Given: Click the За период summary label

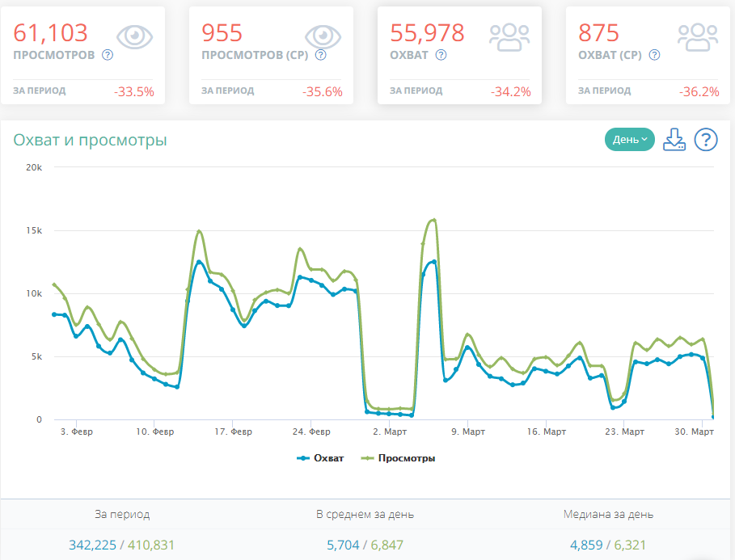Looking at the screenshot, I should tap(122, 514).
